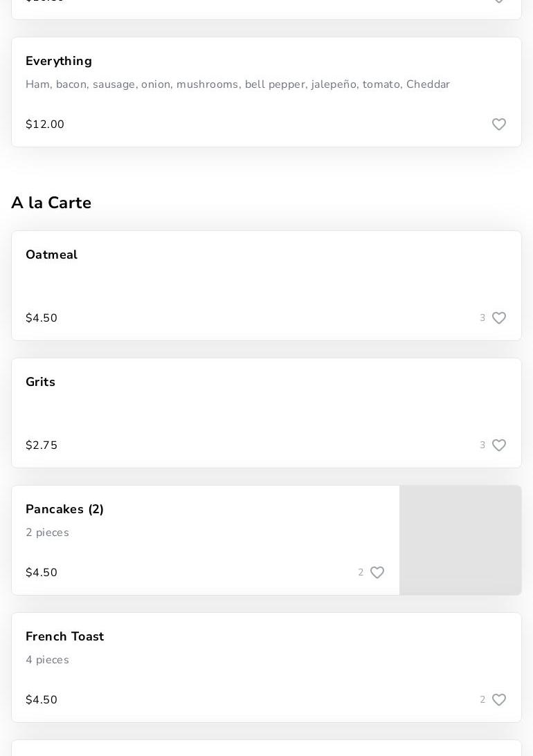
Task: Select the French Toast title
Action: [x=65, y=637]
